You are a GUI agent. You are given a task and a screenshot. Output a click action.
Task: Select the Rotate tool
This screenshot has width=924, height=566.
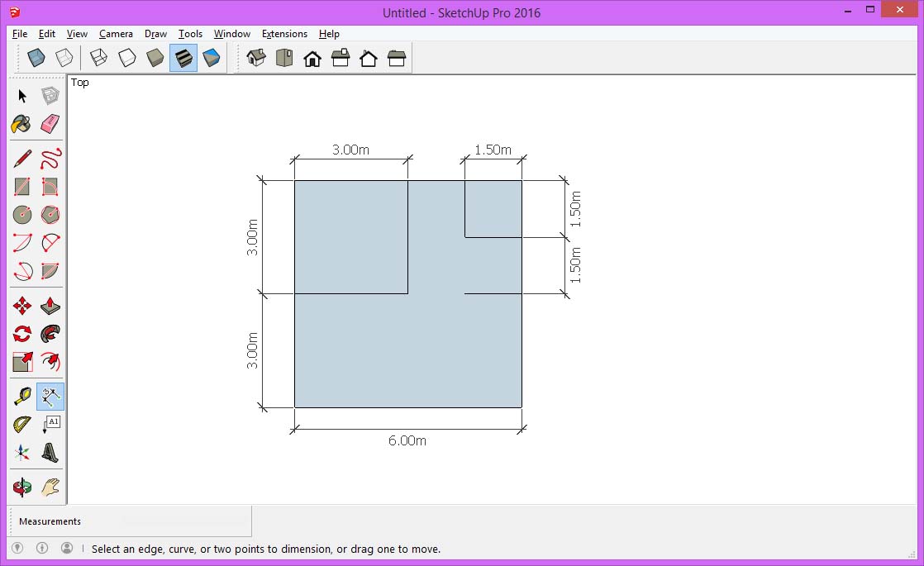pos(21,333)
